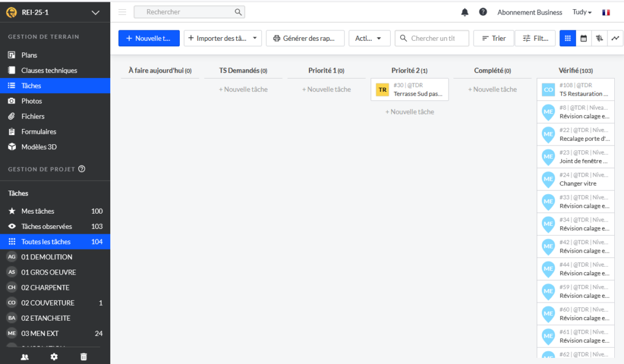Toggle the hamburger sidebar menu
This screenshot has width=624, height=364.
coord(122,12)
